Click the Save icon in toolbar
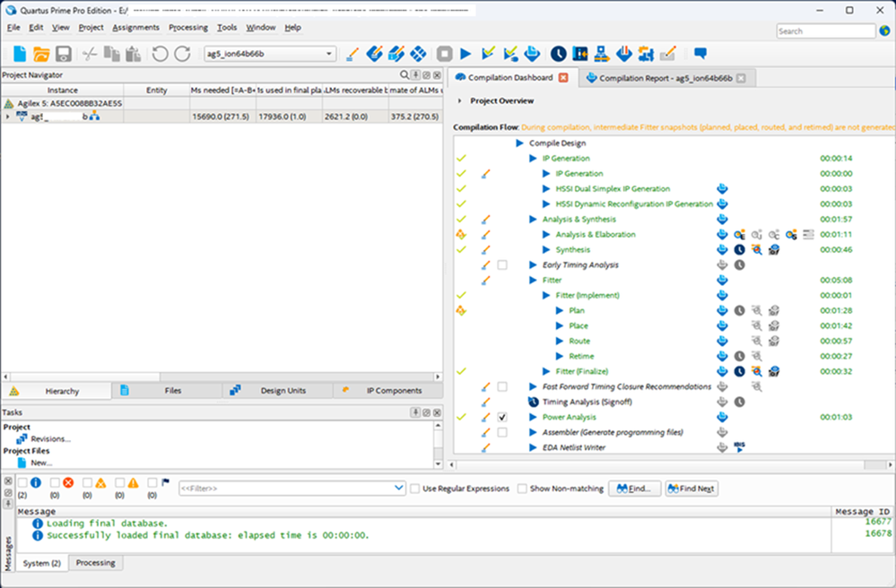 [x=63, y=54]
